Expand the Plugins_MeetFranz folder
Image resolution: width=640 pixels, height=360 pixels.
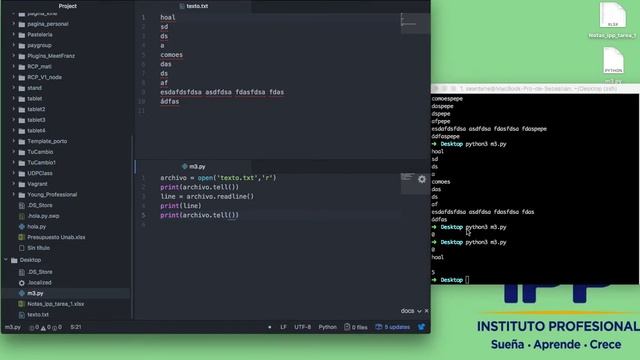point(51,56)
